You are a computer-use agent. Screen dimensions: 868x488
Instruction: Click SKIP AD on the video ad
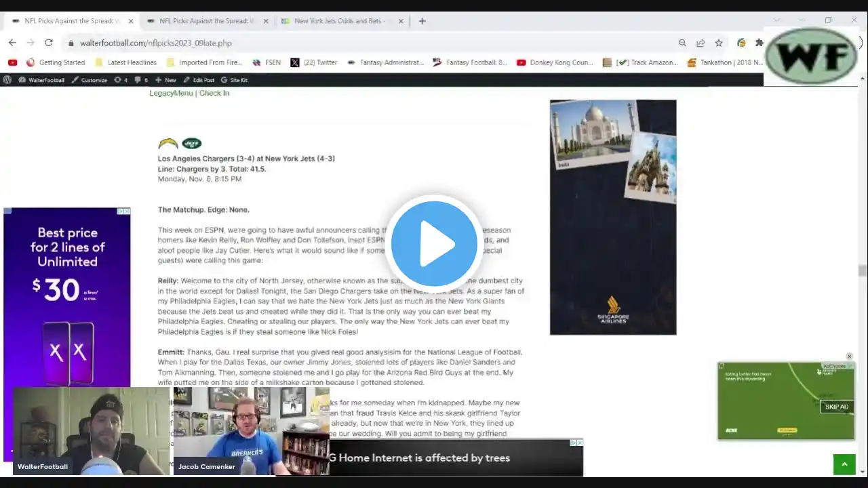(836, 407)
